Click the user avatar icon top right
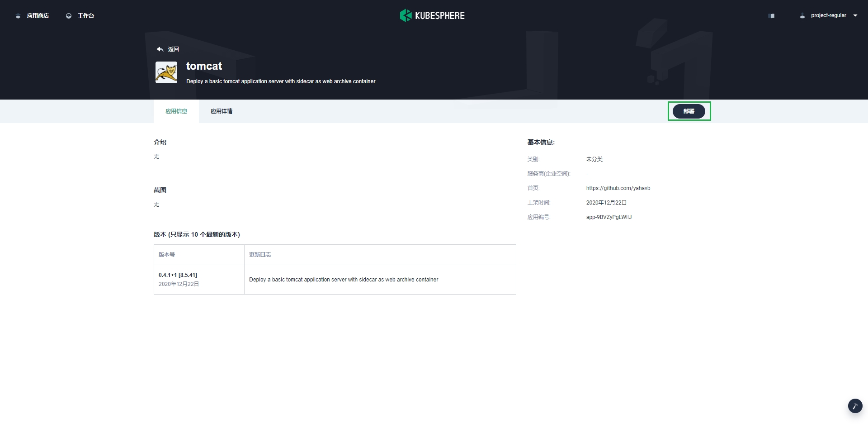The image size is (868, 424). point(802,15)
